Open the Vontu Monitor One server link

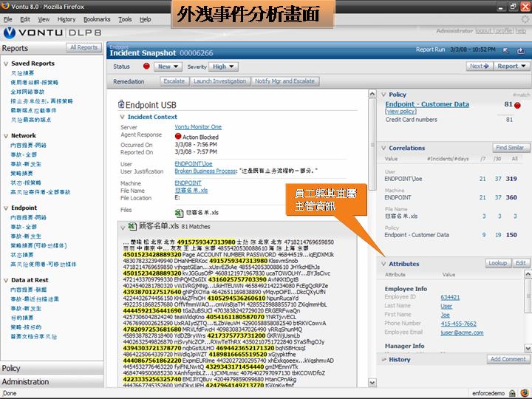(198, 127)
